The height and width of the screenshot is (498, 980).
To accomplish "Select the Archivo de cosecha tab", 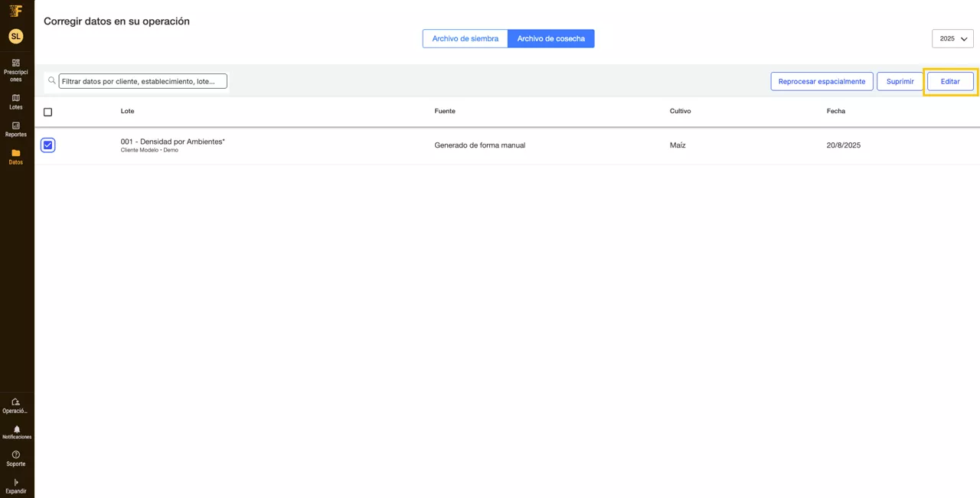I will [x=550, y=38].
